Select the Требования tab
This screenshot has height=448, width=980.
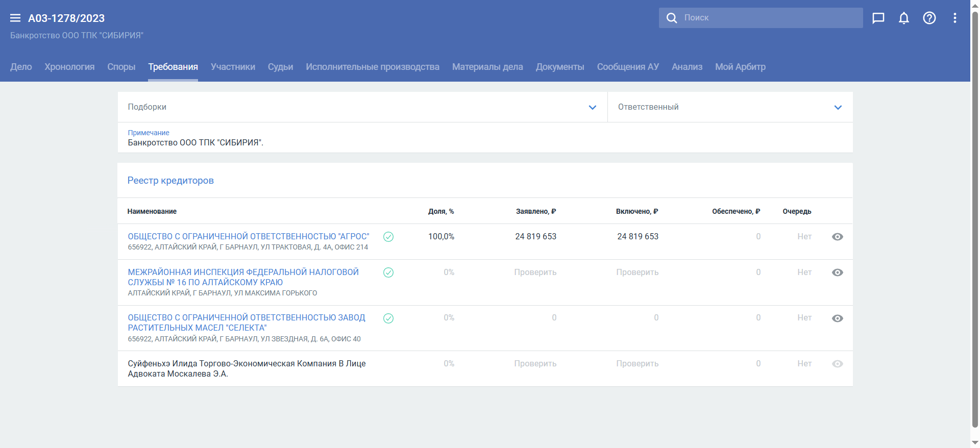173,67
